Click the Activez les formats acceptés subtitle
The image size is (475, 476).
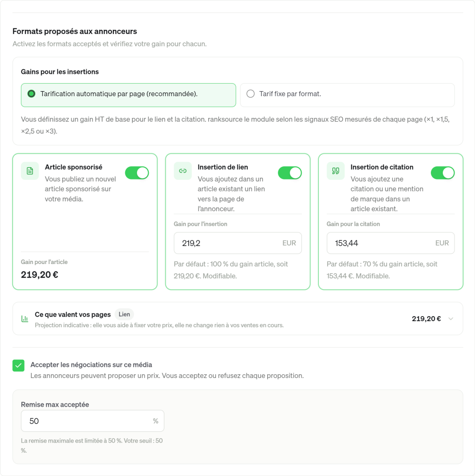click(110, 44)
